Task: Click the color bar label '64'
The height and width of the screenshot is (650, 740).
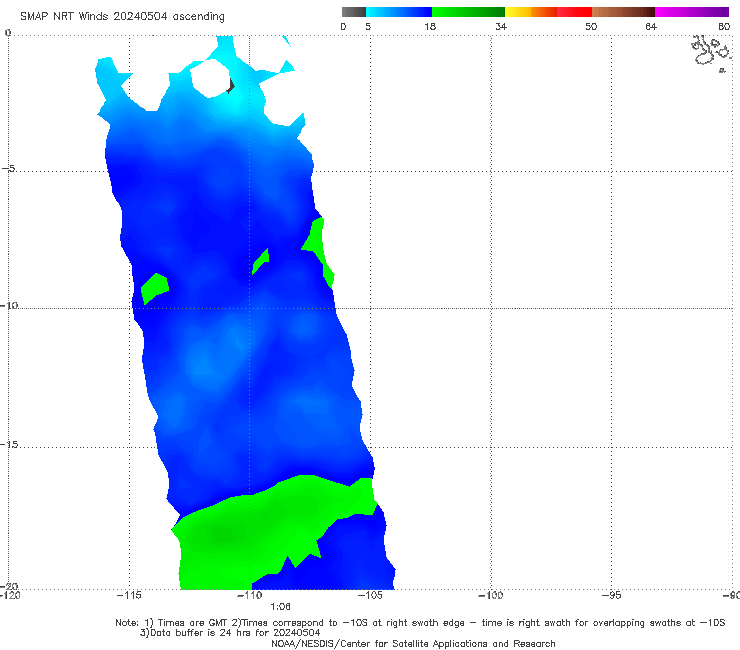Action: coord(651,26)
